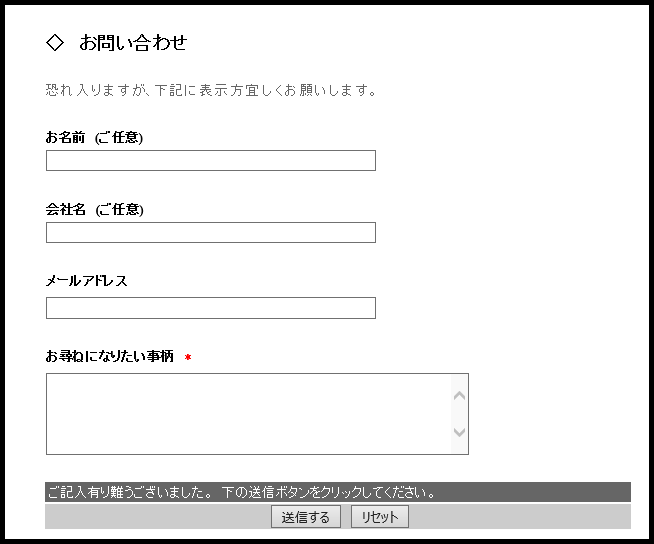Click the (ご任意) text after お名前
The width and height of the screenshot is (654, 544).
(119, 138)
